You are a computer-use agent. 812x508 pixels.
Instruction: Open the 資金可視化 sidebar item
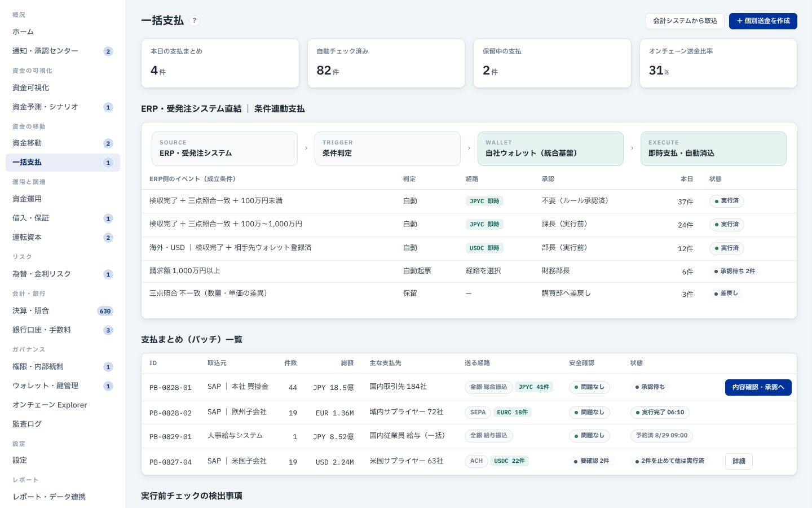63,87
